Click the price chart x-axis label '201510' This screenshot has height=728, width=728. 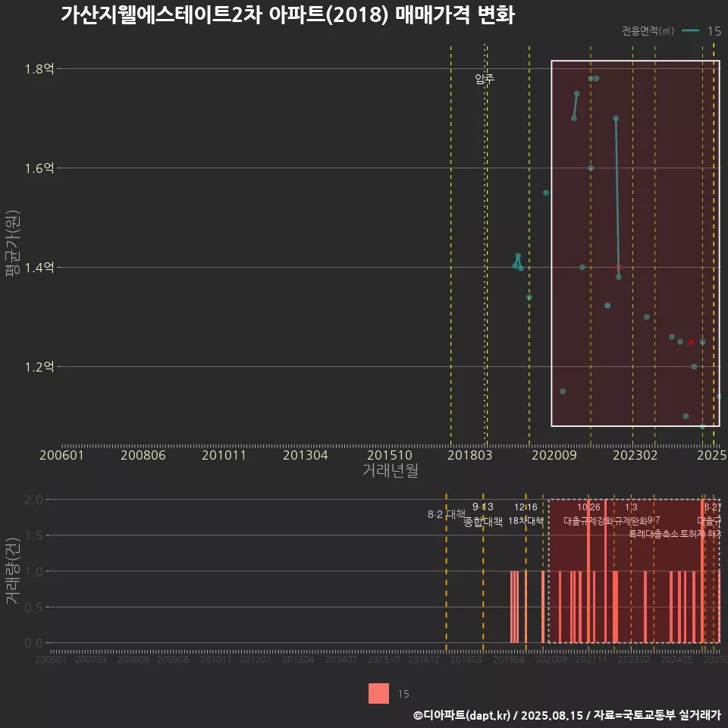pos(390,455)
